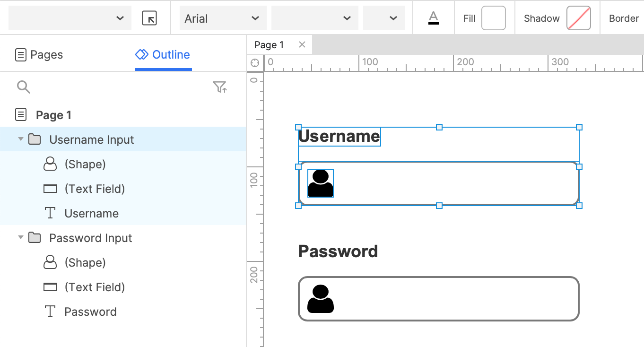The height and width of the screenshot is (347, 644).
Task: Collapse the Username Input group
Action: (x=20, y=139)
